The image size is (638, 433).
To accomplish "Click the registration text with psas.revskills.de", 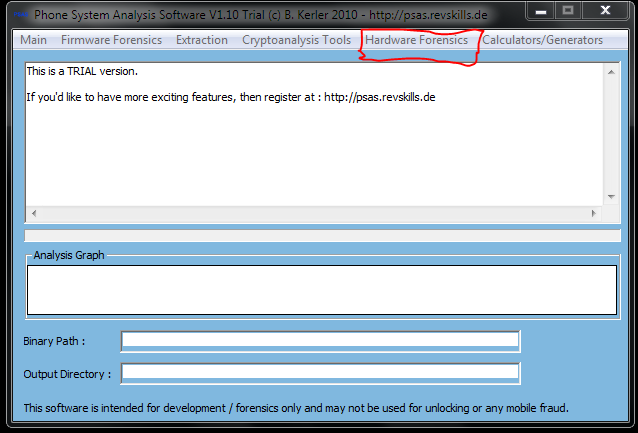I will (231, 97).
